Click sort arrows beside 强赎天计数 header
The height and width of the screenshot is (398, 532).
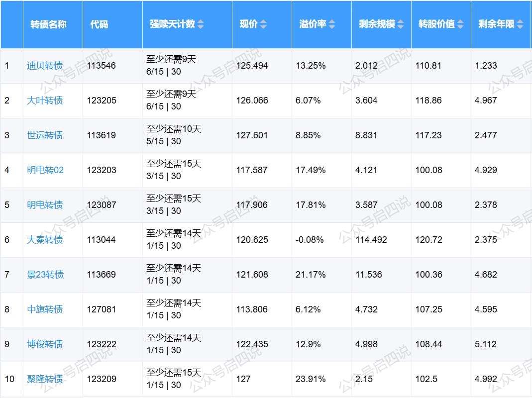pyautogui.click(x=201, y=24)
